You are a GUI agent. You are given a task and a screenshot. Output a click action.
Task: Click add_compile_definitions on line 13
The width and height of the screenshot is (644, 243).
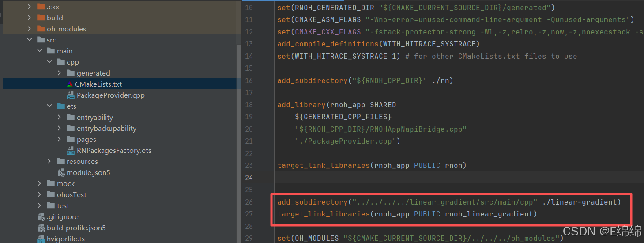click(328, 44)
